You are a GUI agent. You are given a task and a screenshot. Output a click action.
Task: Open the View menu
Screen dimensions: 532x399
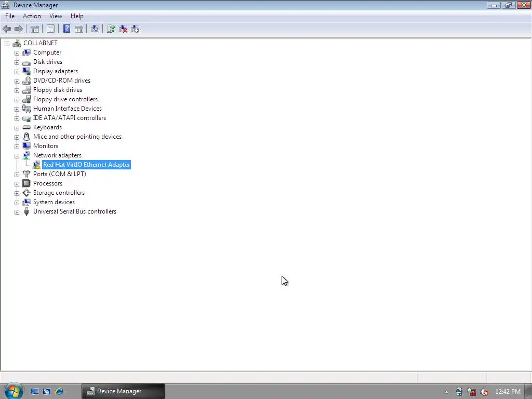[56, 16]
